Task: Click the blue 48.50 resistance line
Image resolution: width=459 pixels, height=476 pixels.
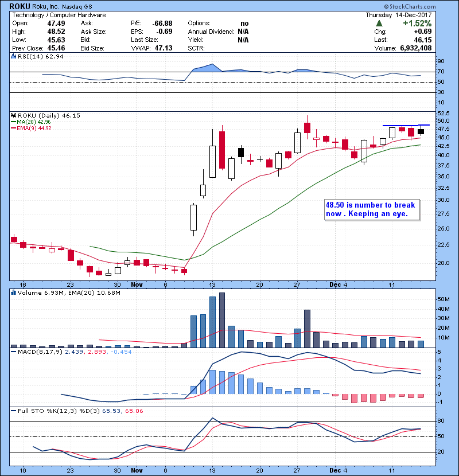Action: [x=406, y=125]
